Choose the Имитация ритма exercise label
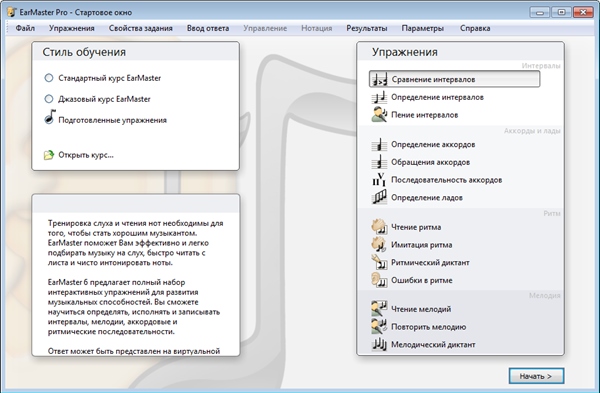The height and width of the screenshot is (393, 600). (422, 245)
